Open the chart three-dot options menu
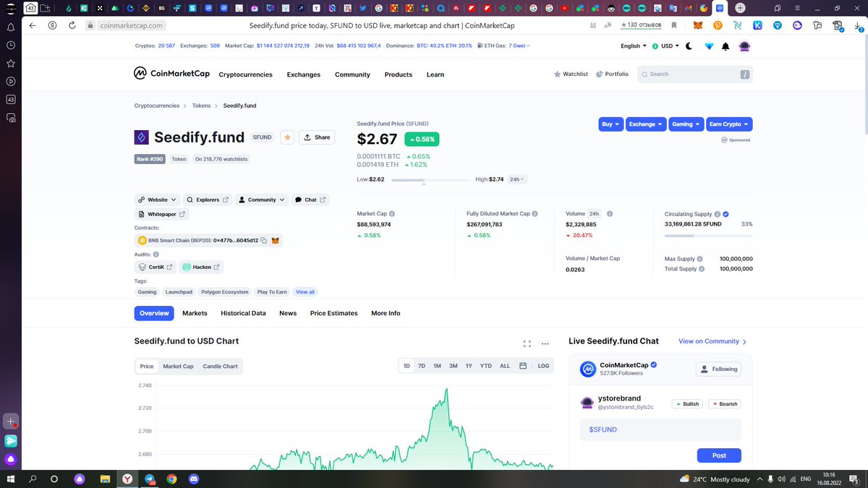 [545, 344]
